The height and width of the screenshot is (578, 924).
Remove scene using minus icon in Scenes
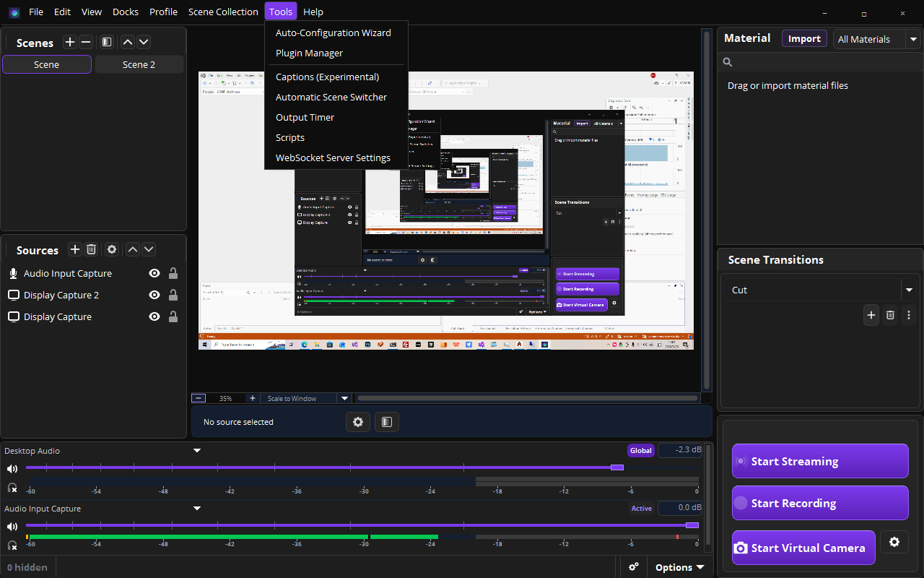point(86,43)
